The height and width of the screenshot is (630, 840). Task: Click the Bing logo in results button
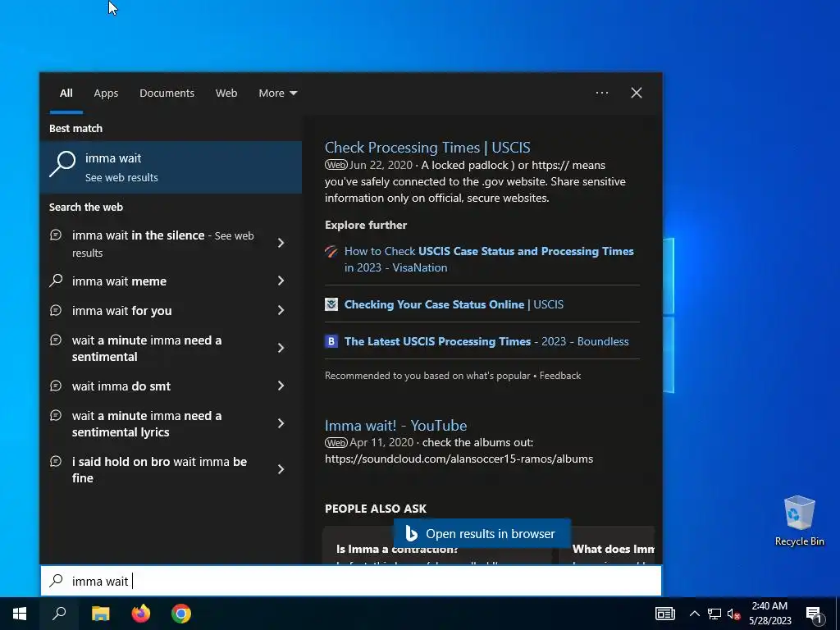(412, 533)
